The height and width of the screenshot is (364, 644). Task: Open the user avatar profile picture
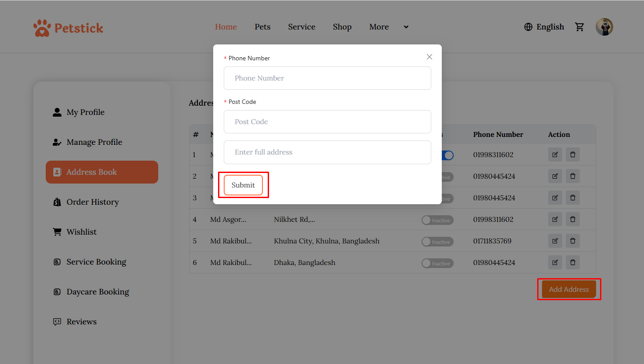(x=604, y=27)
